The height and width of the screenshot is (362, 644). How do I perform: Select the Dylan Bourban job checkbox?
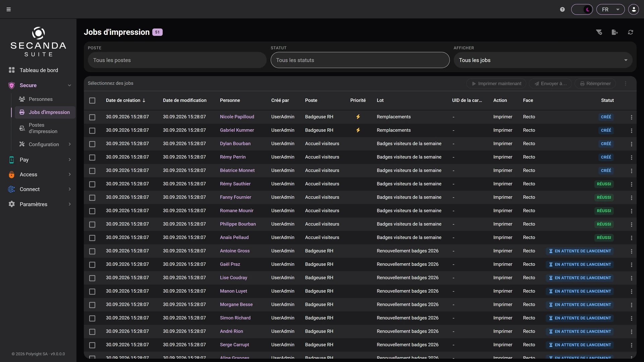coord(92,144)
